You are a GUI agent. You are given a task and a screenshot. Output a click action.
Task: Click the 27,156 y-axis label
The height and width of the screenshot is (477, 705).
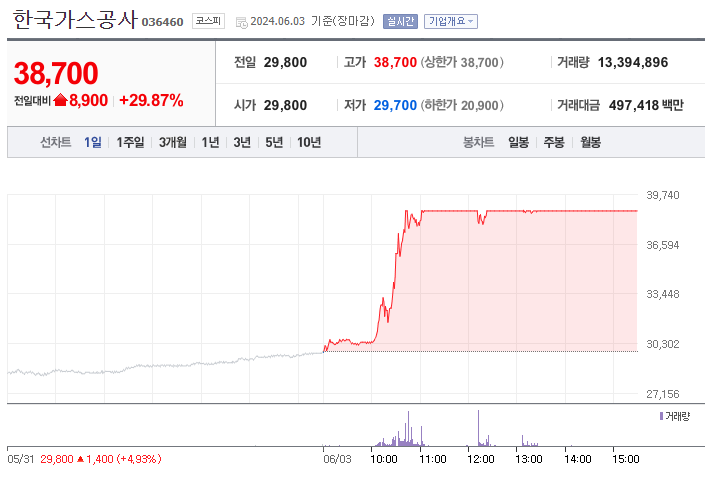(663, 394)
